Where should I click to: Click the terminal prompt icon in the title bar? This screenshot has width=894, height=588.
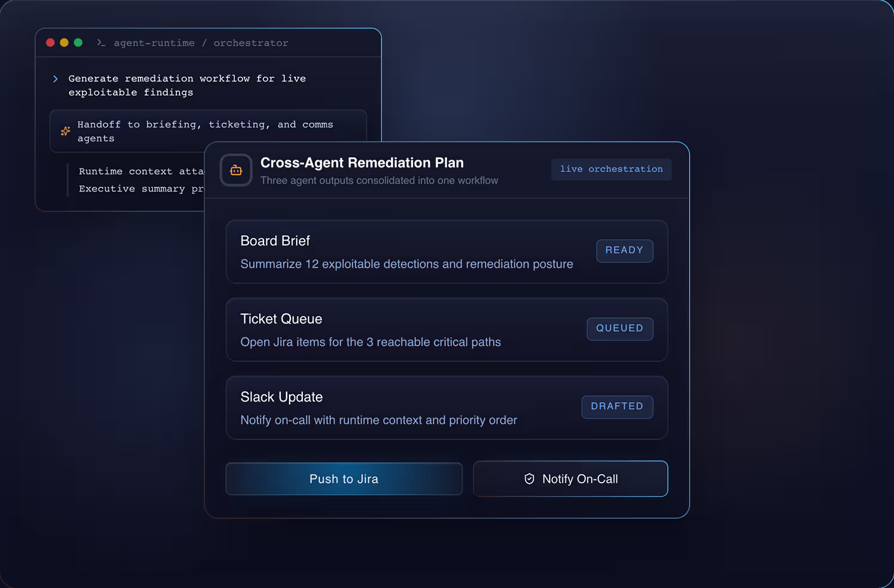(x=101, y=42)
